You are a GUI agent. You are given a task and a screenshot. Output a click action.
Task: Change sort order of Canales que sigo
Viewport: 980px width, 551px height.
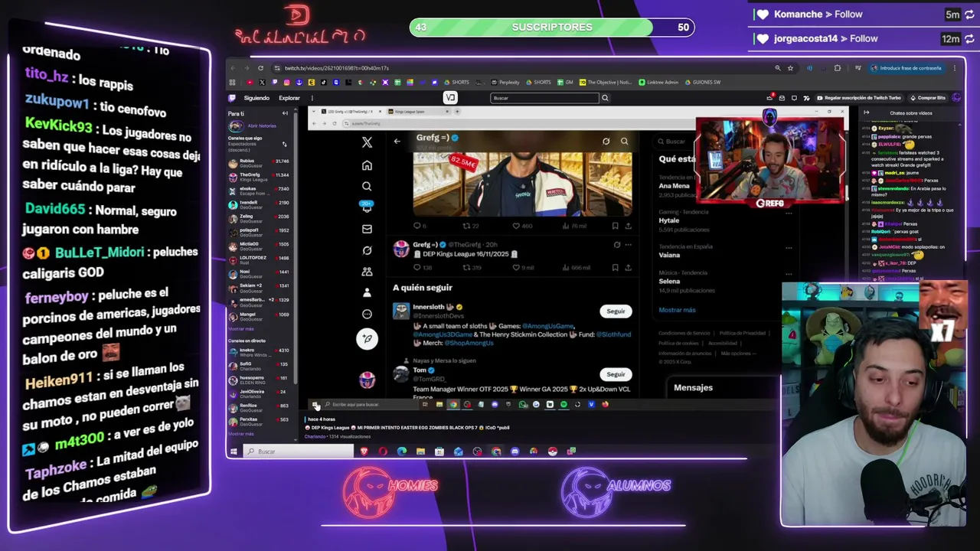click(284, 144)
